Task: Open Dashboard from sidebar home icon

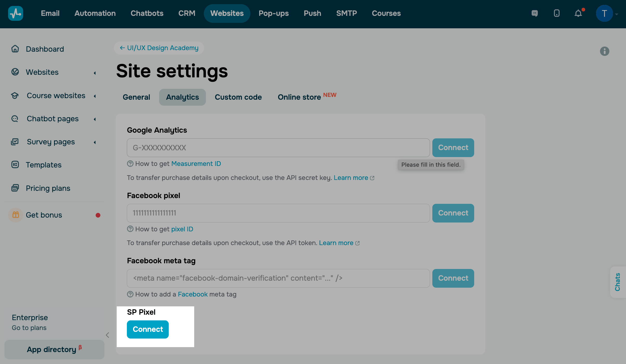Action: pos(15,49)
